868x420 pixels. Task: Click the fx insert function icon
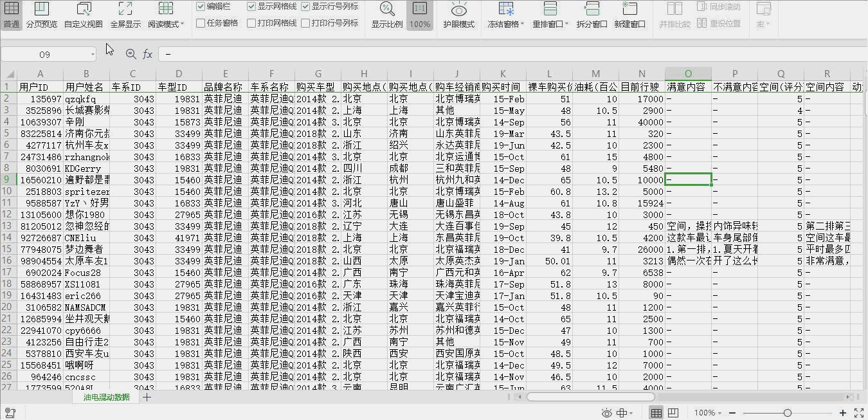(148, 54)
